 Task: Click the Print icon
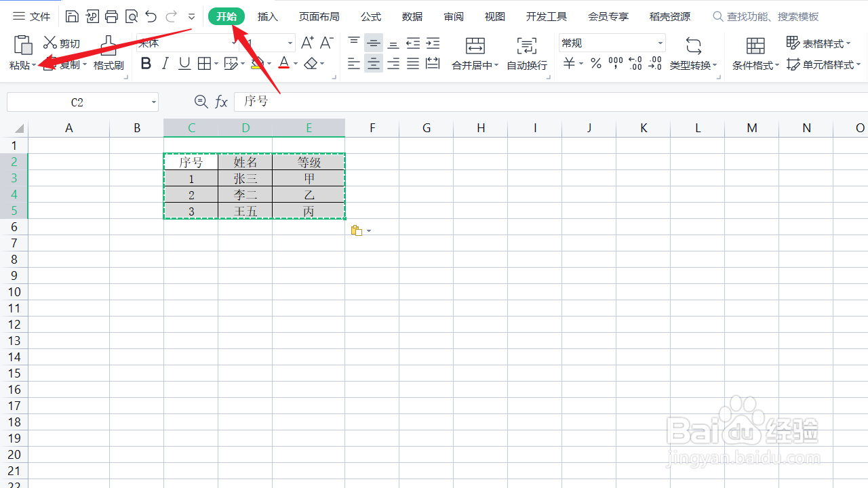point(112,16)
